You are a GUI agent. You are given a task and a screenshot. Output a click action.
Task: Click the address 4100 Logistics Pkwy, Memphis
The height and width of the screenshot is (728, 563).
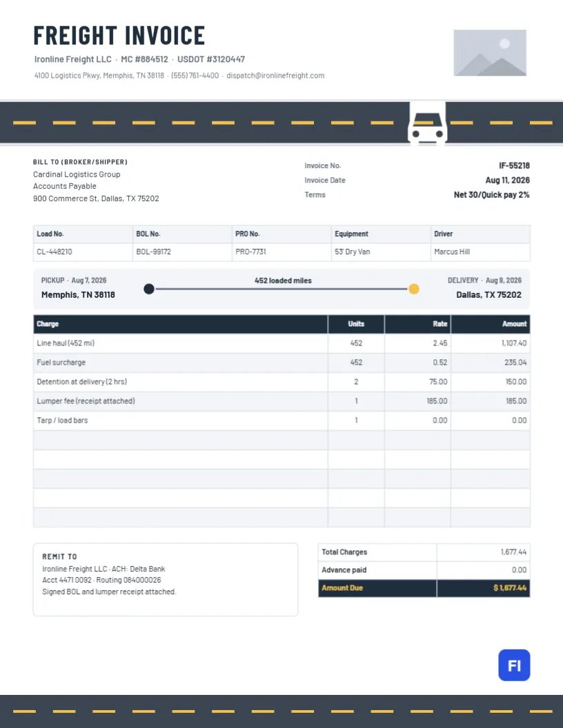click(x=99, y=75)
